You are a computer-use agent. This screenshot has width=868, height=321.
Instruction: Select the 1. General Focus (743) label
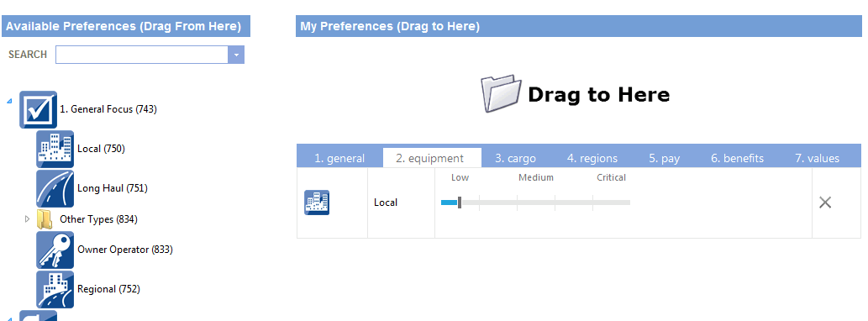click(108, 109)
